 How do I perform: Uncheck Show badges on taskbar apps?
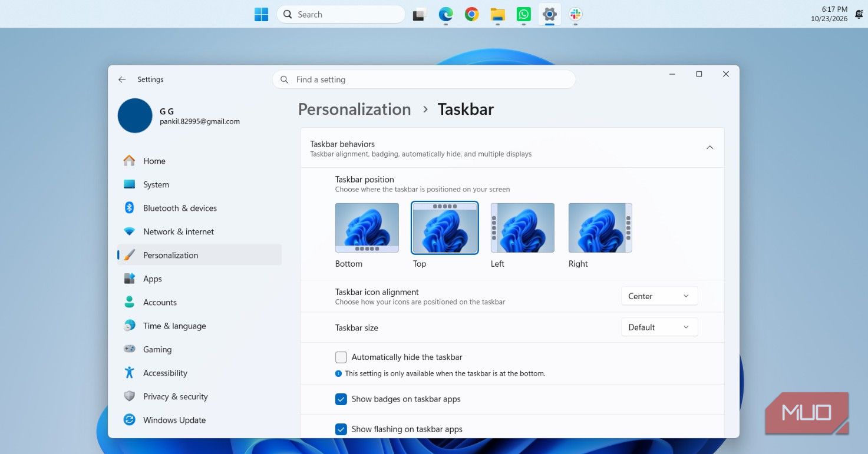point(341,399)
